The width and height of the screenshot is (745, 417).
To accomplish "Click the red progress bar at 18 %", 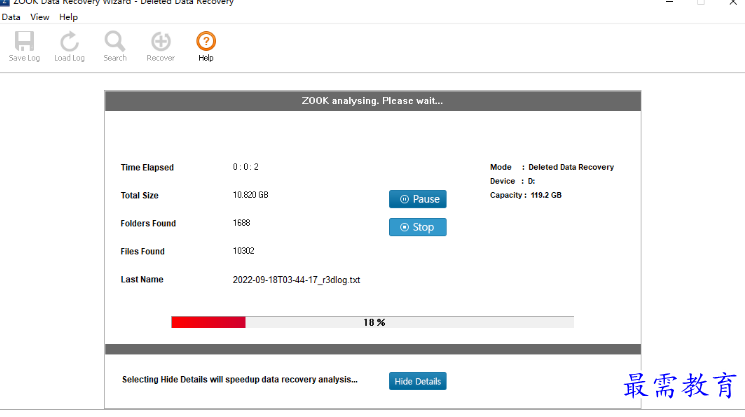I will pos(372,322).
